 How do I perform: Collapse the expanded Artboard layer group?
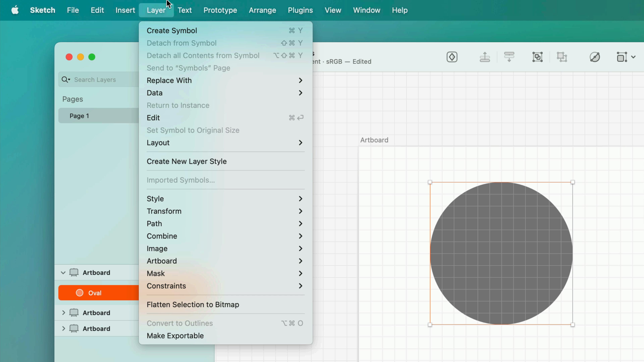coord(63,273)
